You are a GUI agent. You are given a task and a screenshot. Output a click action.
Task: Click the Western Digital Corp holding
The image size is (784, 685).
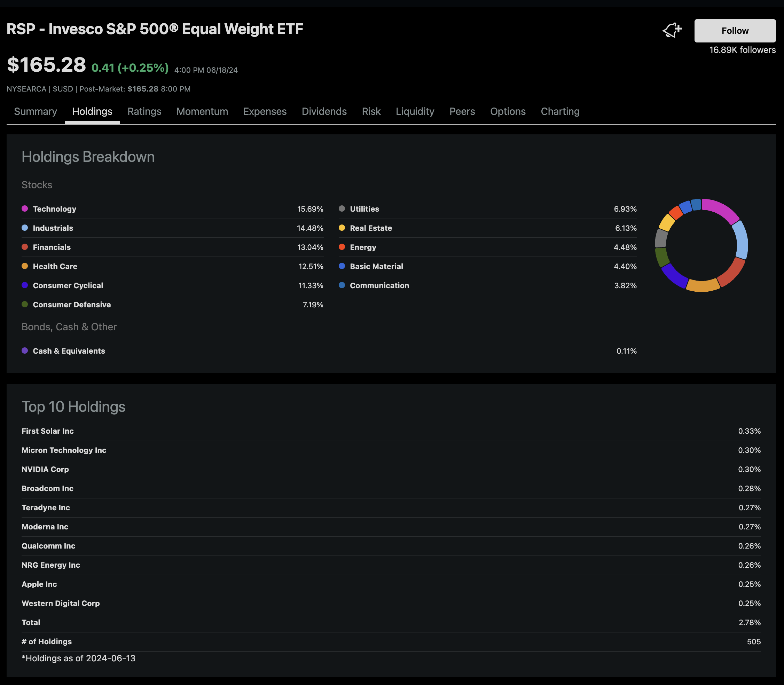[60, 603]
